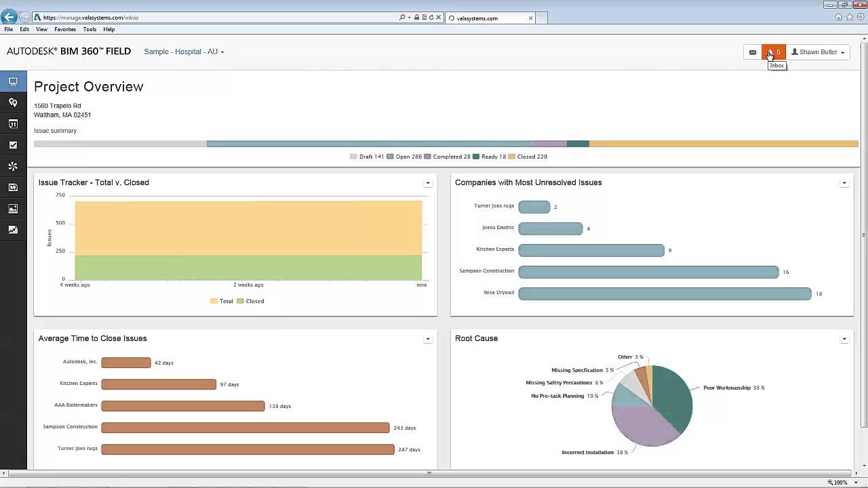Open the Favorites menu
This screenshot has height=488, width=868.
[x=65, y=29]
